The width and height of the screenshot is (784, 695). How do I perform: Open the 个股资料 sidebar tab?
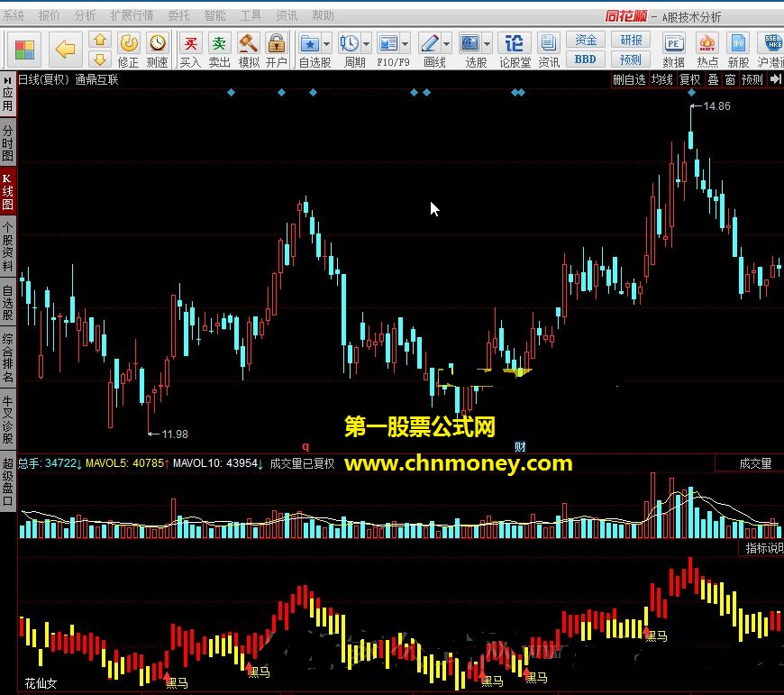[7, 247]
